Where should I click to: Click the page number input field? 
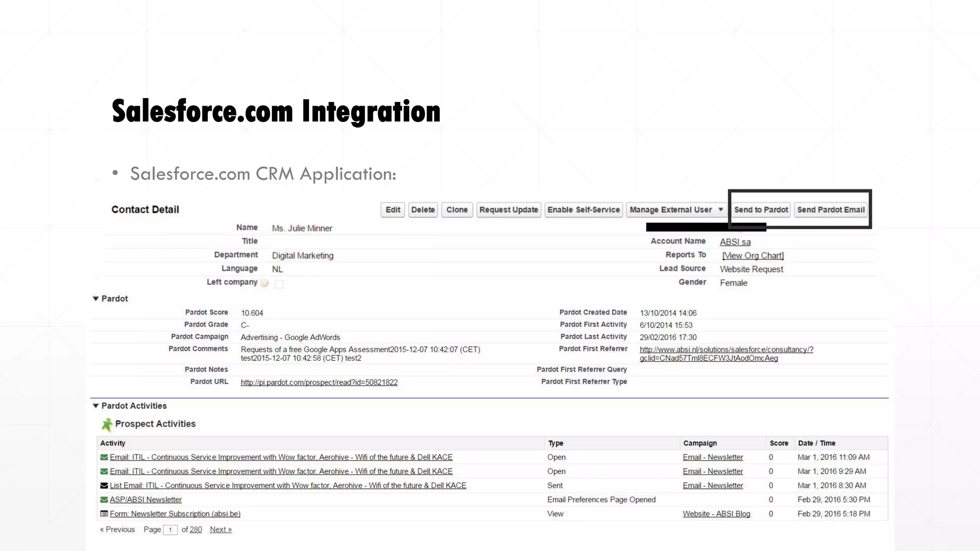(170, 529)
